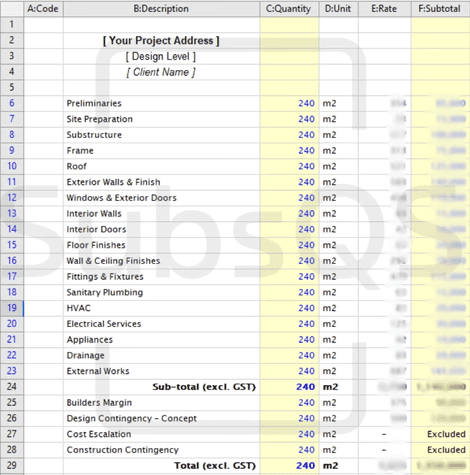Viewport: 470px width, 475px height.
Task: Click the '[ Your Project Address ]' cell
Action: (x=161, y=41)
